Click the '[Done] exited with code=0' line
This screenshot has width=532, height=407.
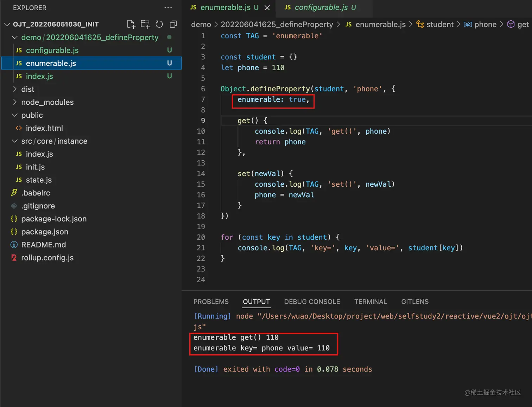click(283, 369)
